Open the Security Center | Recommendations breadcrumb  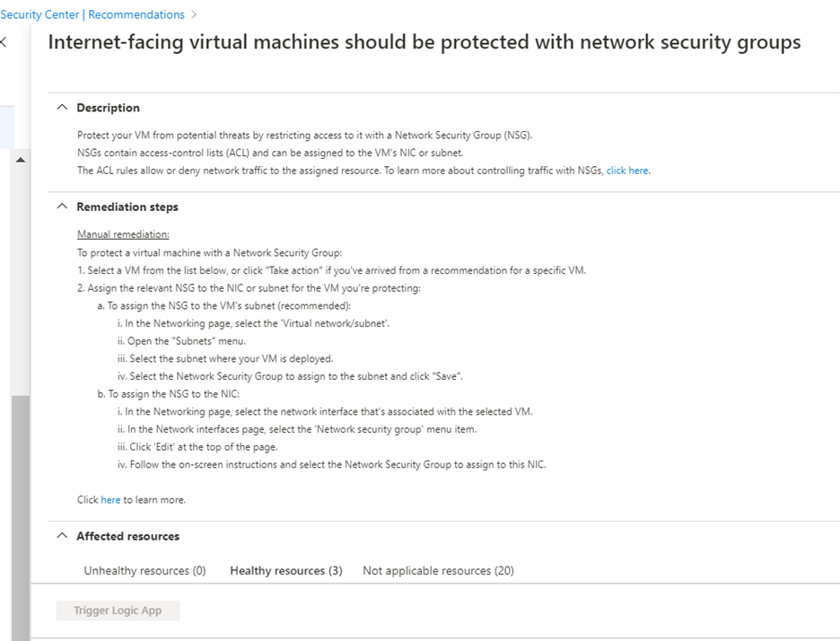[92, 14]
